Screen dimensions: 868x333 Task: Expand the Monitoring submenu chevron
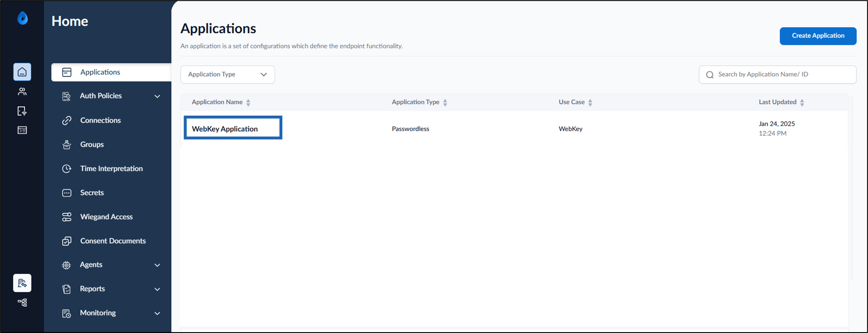[x=157, y=313]
